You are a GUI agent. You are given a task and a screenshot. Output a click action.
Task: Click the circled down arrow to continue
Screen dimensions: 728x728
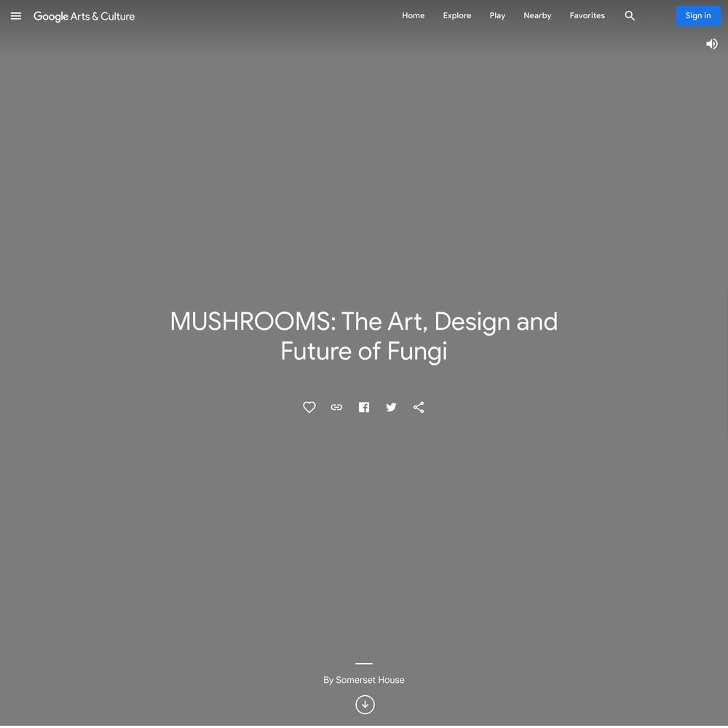(365, 704)
